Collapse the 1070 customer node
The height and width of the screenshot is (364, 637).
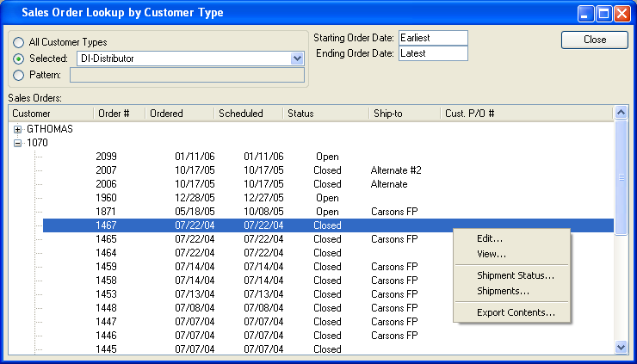point(18,143)
